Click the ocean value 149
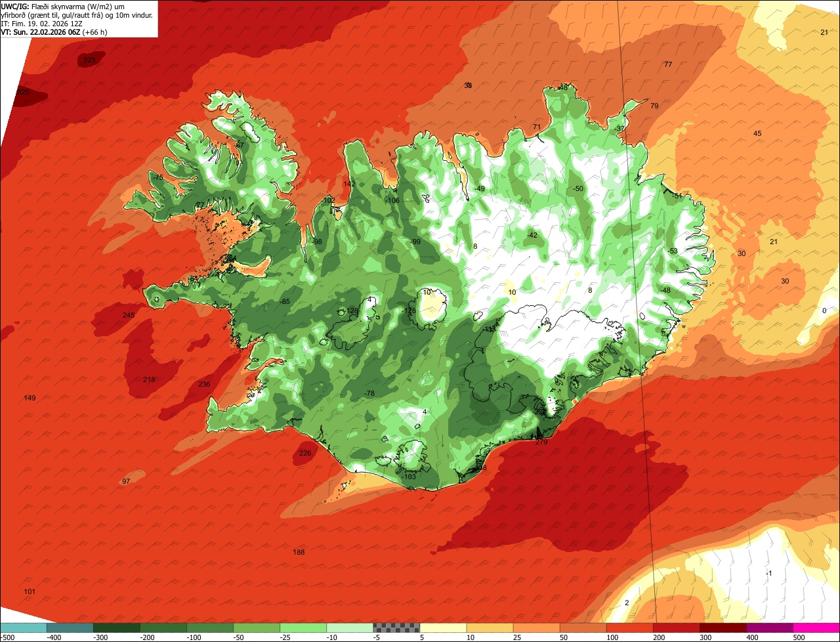840x642 pixels. 30,398
